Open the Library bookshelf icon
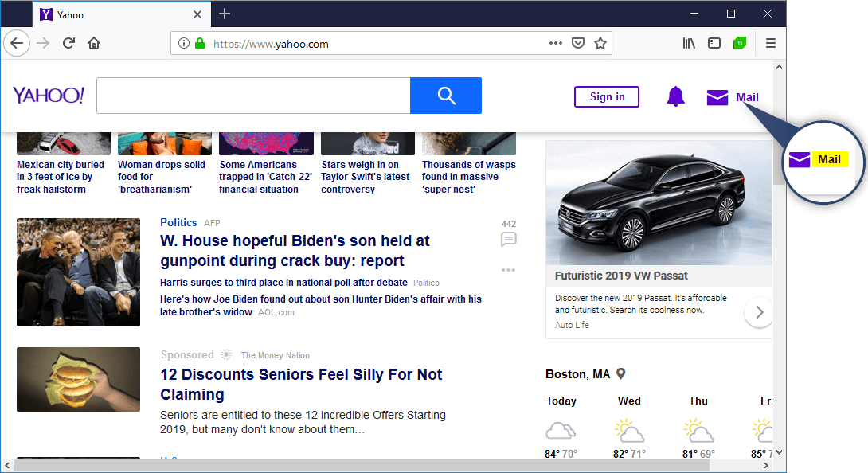This screenshot has height=473, width=868. 689,43
